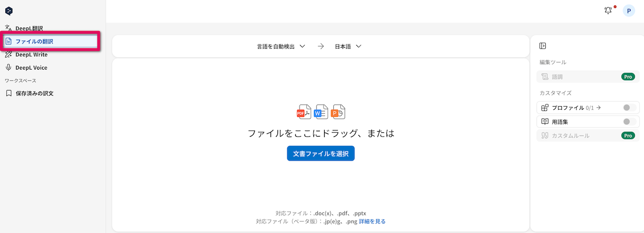Click the ワークスペース heading
Image resolution: width=644 pixels, height=233 pixels.
(20, 80)
